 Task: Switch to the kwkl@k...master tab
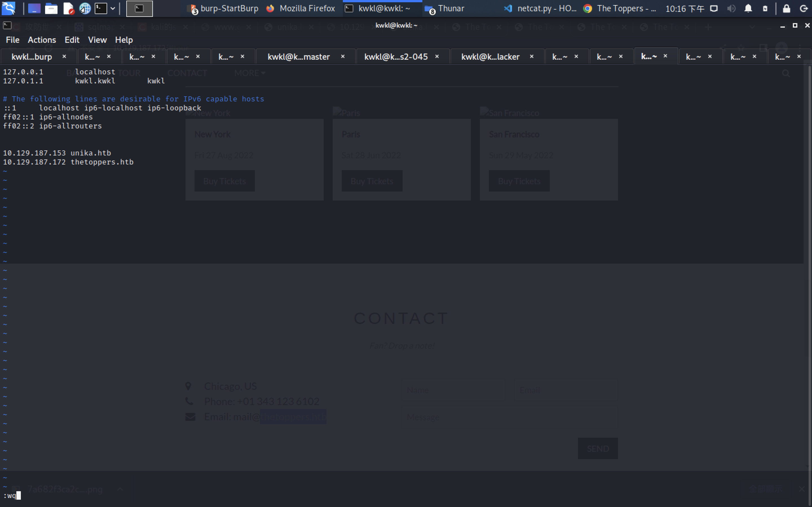point(298,57)
